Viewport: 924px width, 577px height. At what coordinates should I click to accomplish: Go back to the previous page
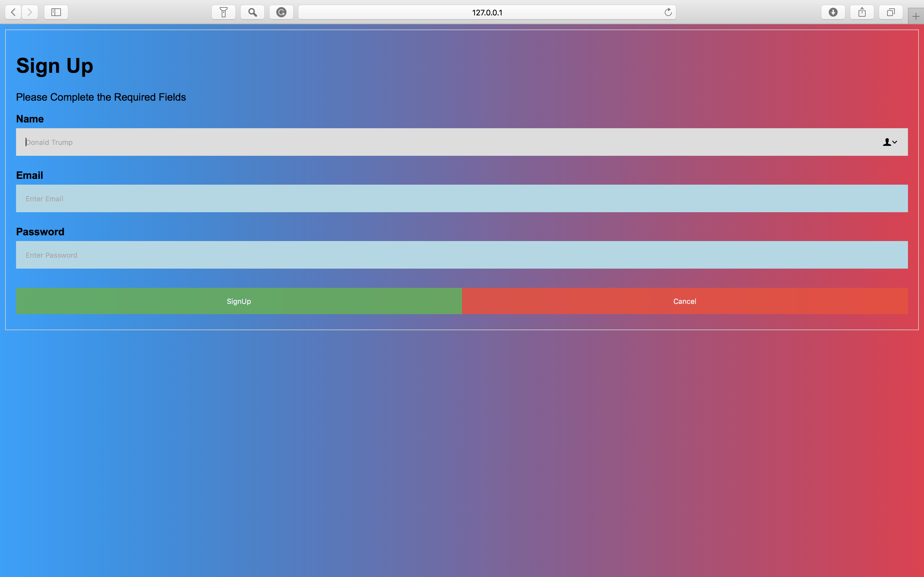click(13, 12)
